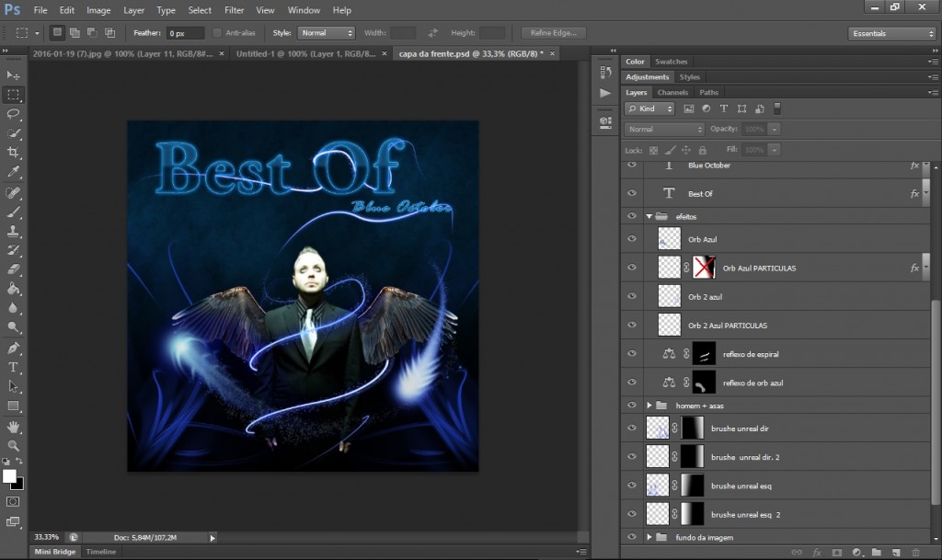Image resolution: width=942 pixels, height=560 pixels.
Task: Select the Brush tool
Action: pyautogui.click(x=13, y=211)
